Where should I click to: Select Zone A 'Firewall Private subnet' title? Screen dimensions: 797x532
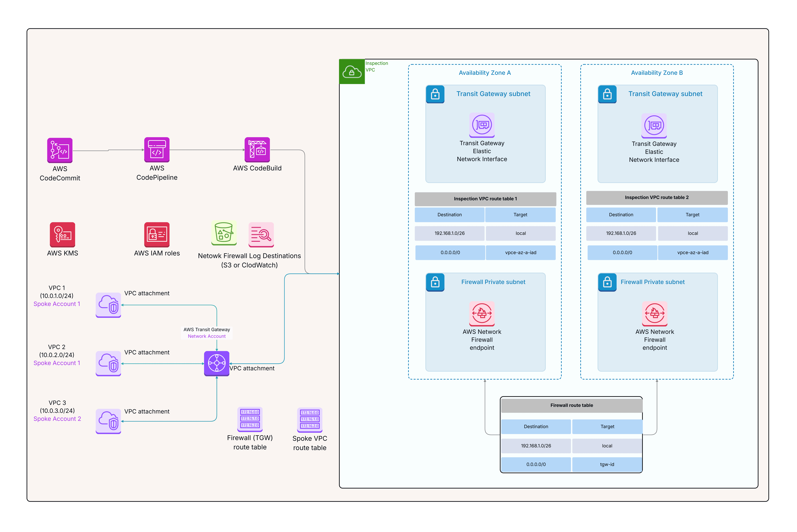[493, 282]
